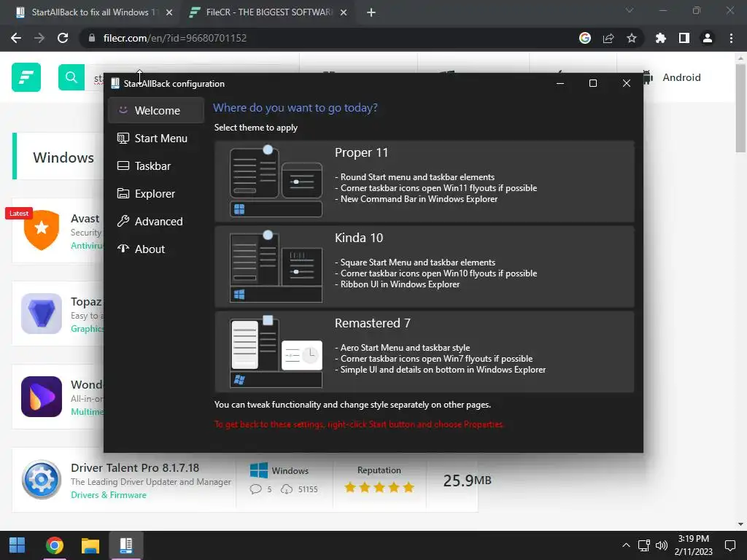Click the Topaz gem app icon
This screenshot has width=747, height=560.
42,314
